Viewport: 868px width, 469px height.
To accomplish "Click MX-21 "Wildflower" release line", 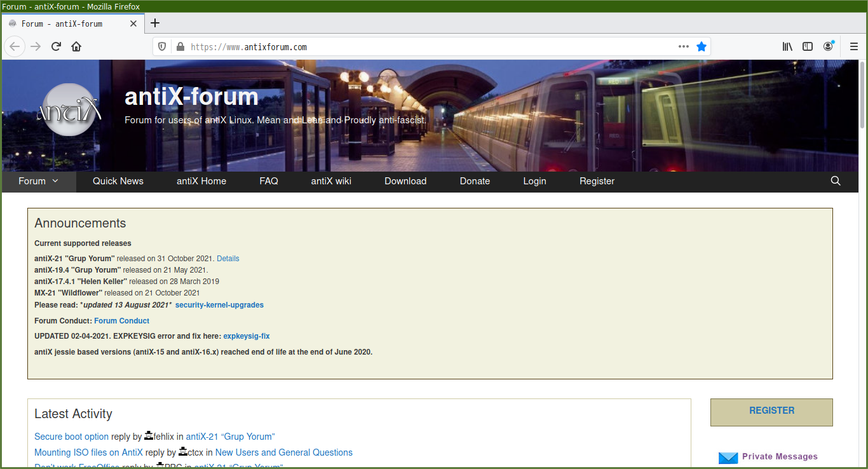I will 117,293.
